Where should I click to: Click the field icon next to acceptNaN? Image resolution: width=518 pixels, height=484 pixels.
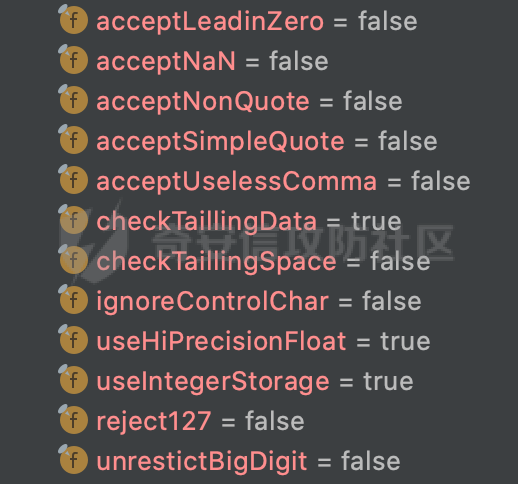pos(74,60)
